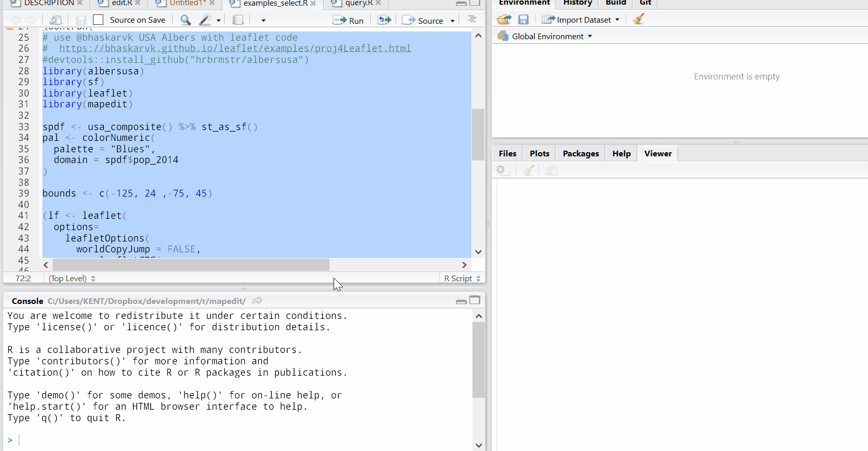Image resolution: width=868 pixels, height=451 pixels.
Task: Minimize the Console pane
Action: point(461,301)
